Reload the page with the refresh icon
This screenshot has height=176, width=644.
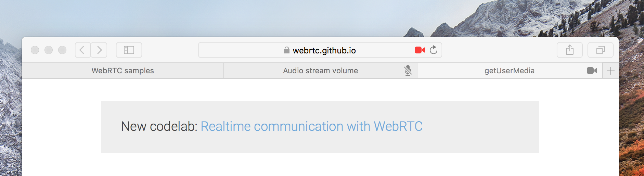click(x=434, y=50)
